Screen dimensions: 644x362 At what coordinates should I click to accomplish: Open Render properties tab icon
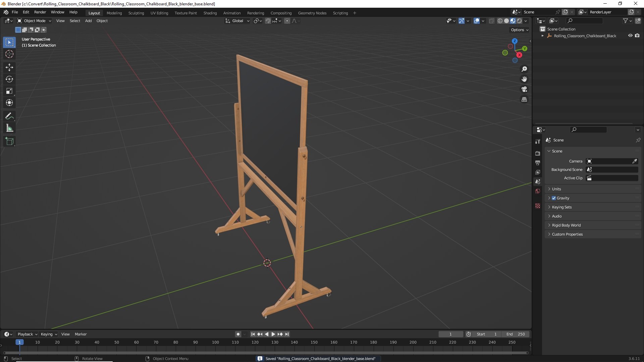pyautogui.click(x=538, y=153)
